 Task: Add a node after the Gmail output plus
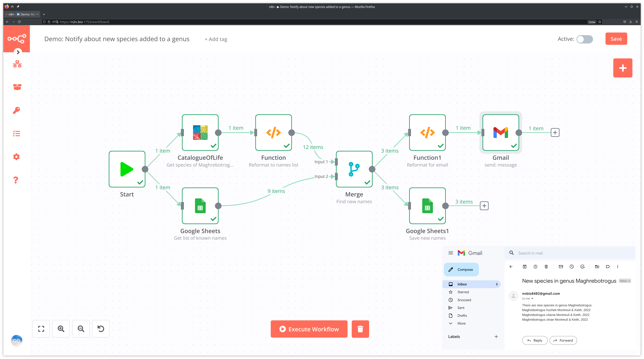pos(555,132)
